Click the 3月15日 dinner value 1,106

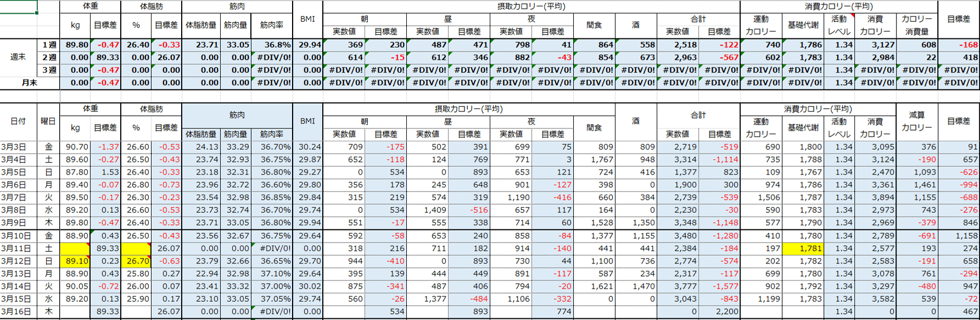pyautogui.click(x=511, y=299)
